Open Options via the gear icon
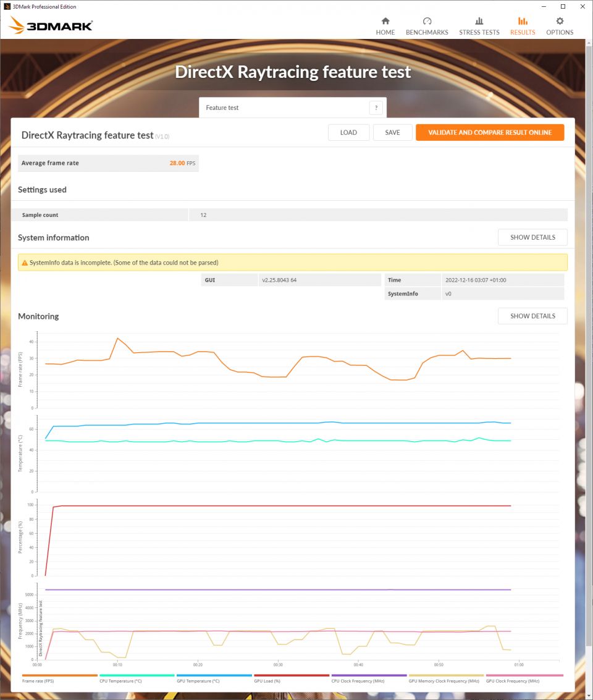593x700 pixels. [x=560, y=21]
